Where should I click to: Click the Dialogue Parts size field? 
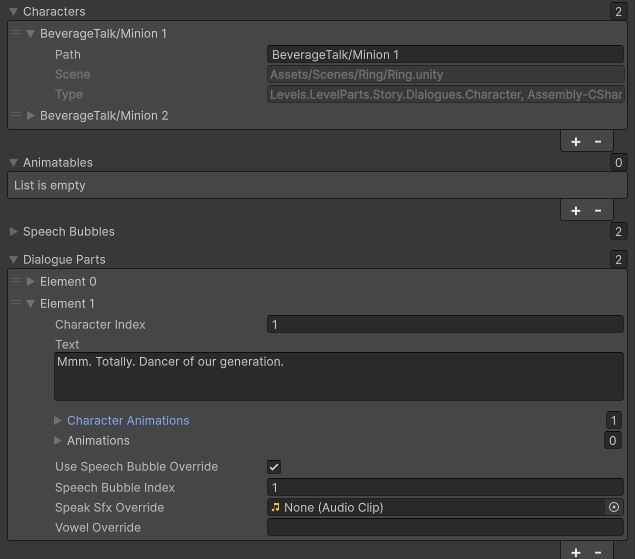point(618,260)
